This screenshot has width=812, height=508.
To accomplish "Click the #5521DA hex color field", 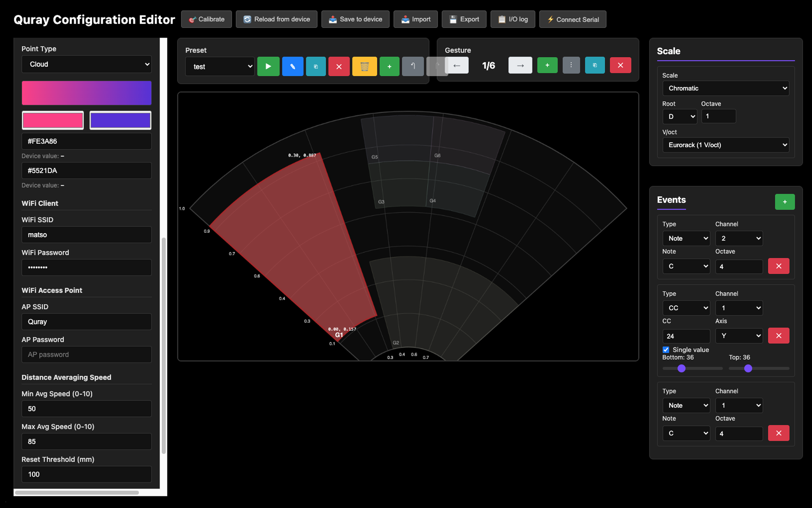I will tap(86, 170).
